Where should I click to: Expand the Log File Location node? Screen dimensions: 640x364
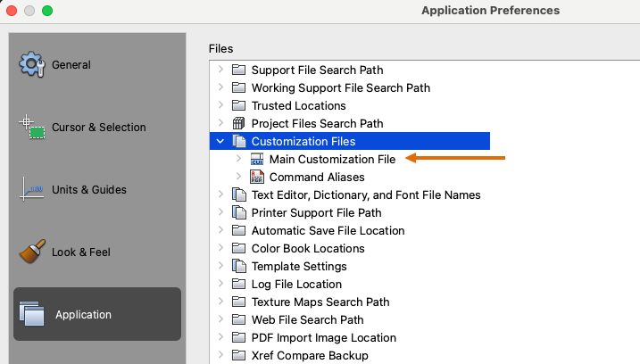(220, 284)
